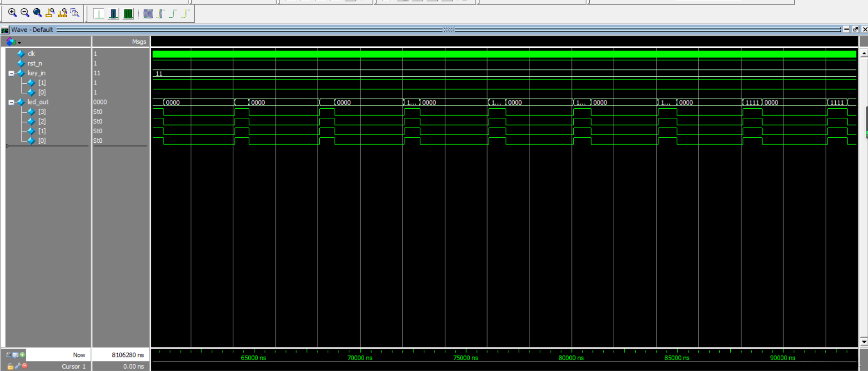The image size is (868, 371).
Task: Select the clk signal in the list
Action: (x=31, y=54)
